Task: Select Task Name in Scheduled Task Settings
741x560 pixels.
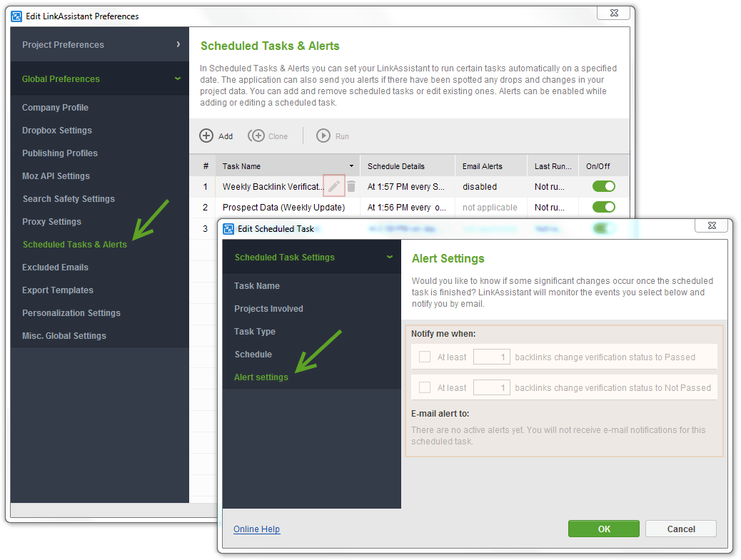Action: [x=257, y=285]
